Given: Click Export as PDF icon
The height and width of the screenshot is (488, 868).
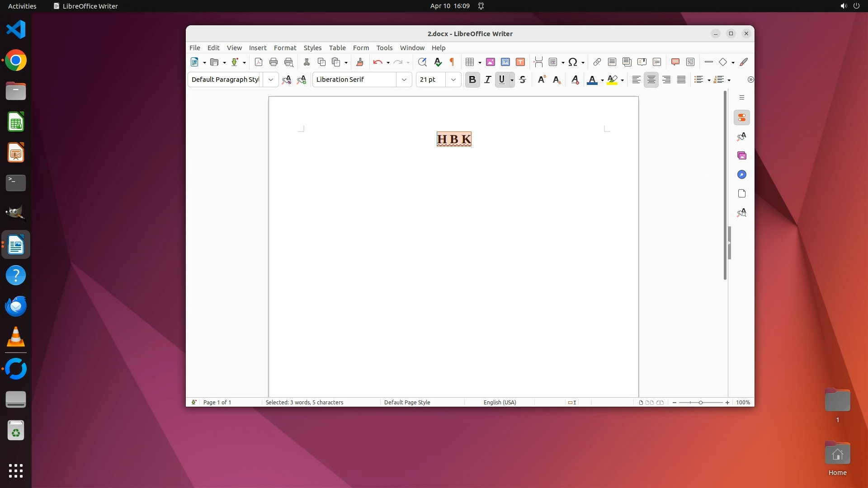Looking at the screenshot, I should 259,62.
